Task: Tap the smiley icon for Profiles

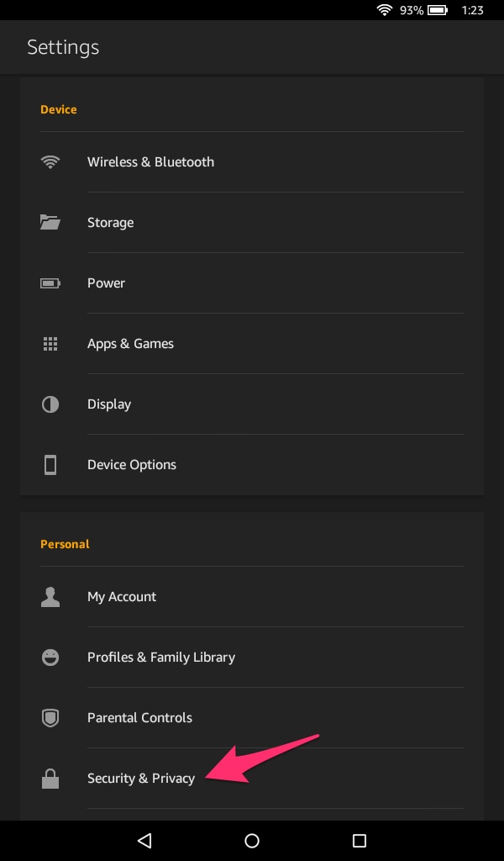Action: coord(50,658)
